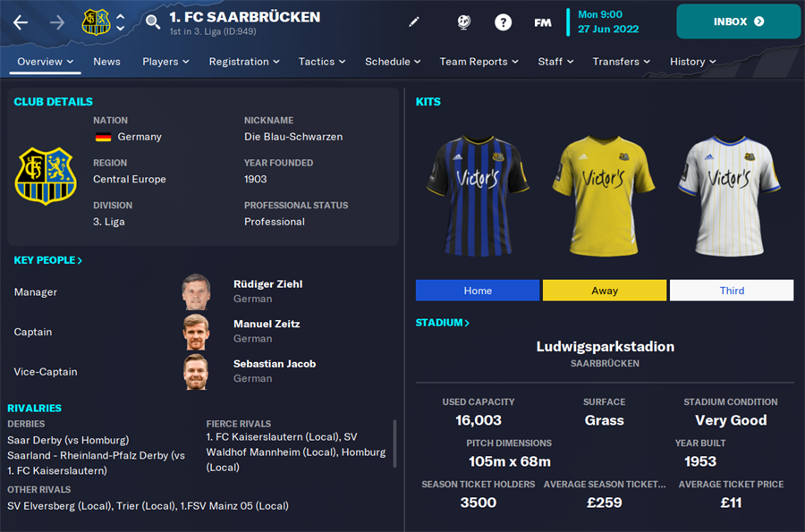Open the Transfers dropdown menu
This screenshot has width=805, height=532.
tap(622, 62)
